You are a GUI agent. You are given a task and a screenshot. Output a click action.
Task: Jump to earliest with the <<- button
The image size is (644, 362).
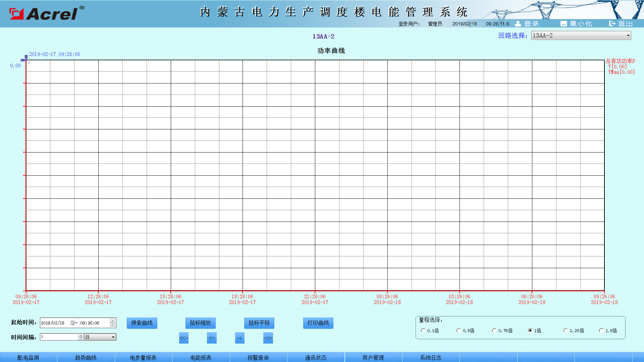[x=184, y=338]
